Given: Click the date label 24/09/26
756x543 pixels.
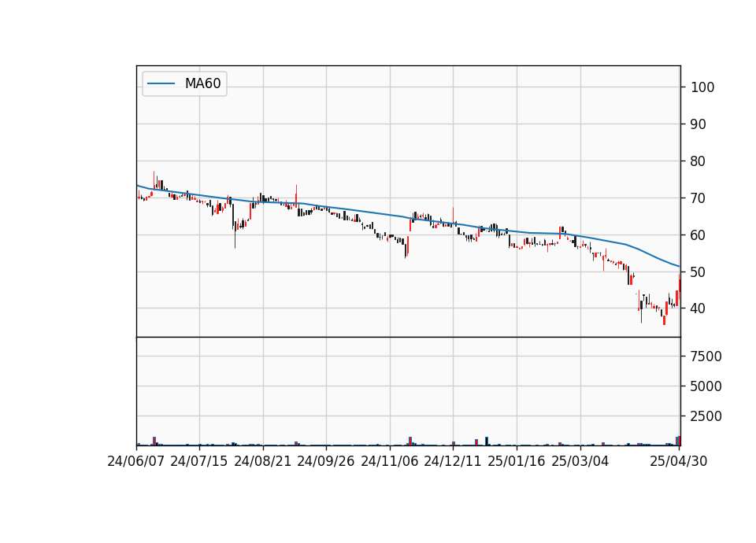Looking at the screenshot, I should [326, 461].
